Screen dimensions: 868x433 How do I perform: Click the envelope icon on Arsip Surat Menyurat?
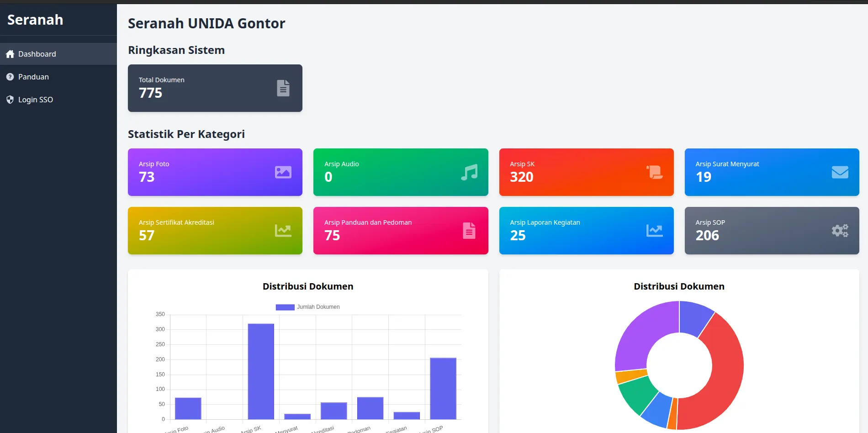click(x=840, y=172)
